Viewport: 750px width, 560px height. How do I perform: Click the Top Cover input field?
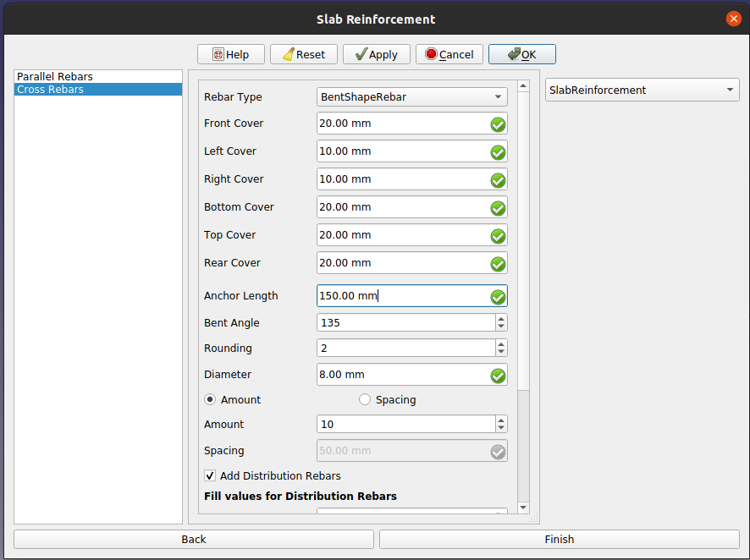tap(412, 235)
